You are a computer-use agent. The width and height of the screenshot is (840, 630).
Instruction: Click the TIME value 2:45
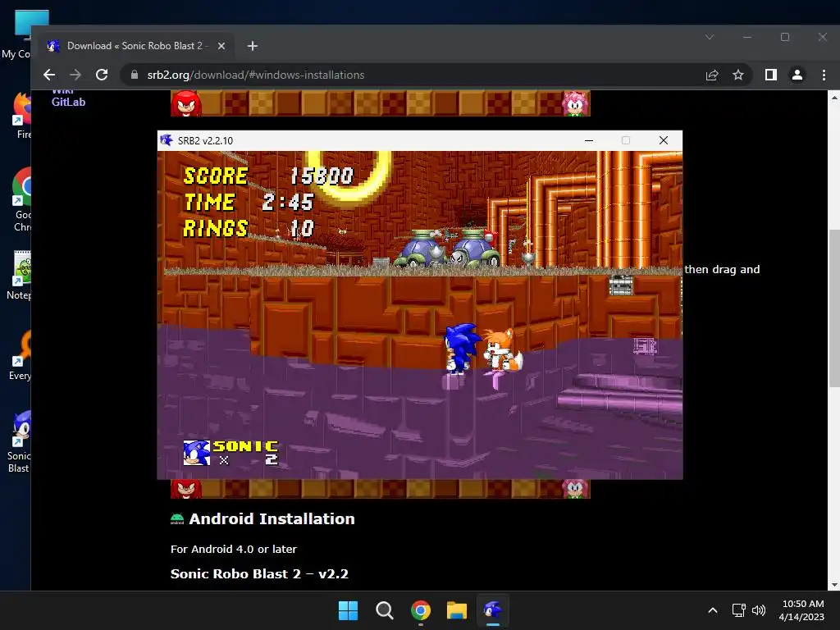pyautogui.click(x=288, y=203)
